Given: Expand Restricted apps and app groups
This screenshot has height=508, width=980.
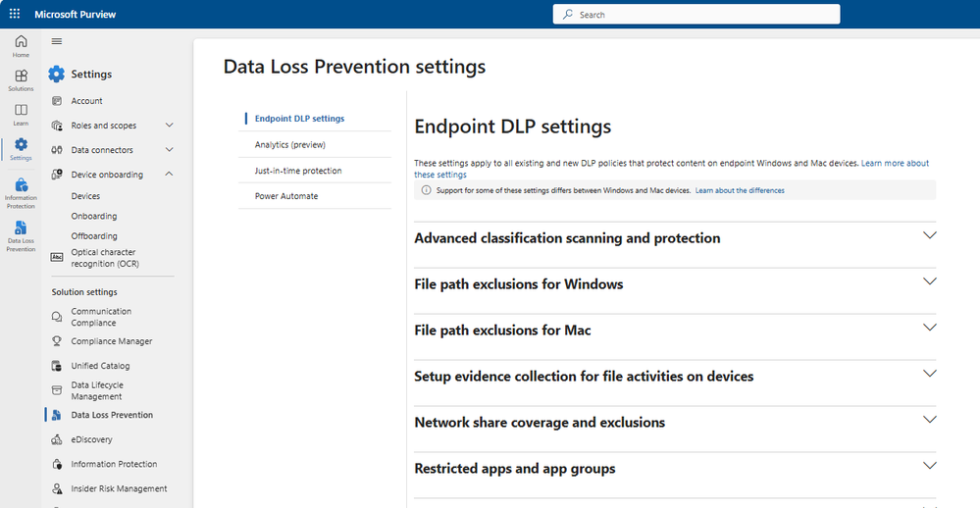Looking at the screenshot, I should point(930,466).
